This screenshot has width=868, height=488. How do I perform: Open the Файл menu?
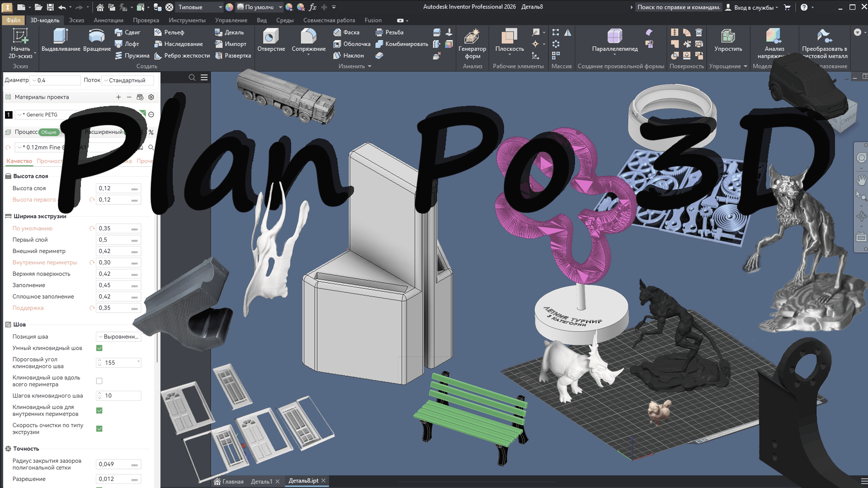13,20
